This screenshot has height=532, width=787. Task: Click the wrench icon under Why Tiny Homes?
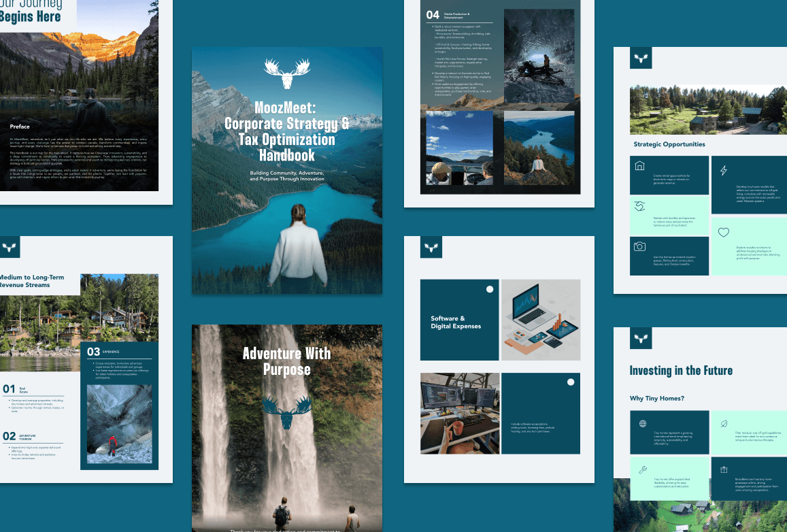click(x=642, y=470)
